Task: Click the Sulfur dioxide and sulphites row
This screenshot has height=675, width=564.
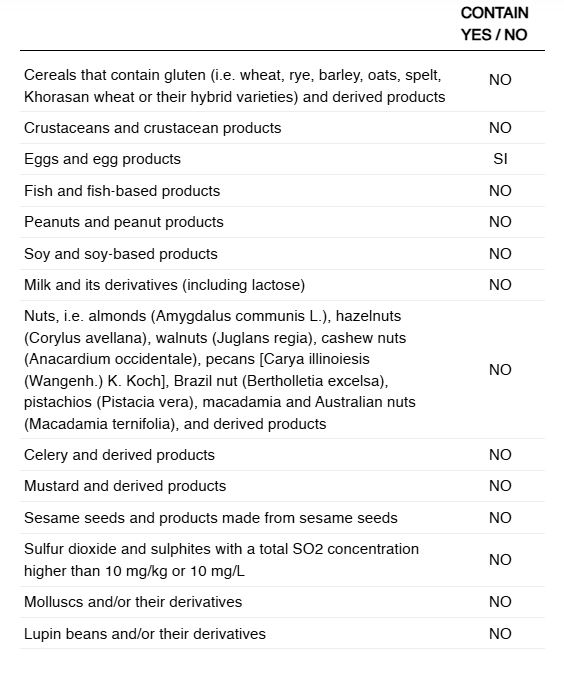Action: (x=282, y=560)
